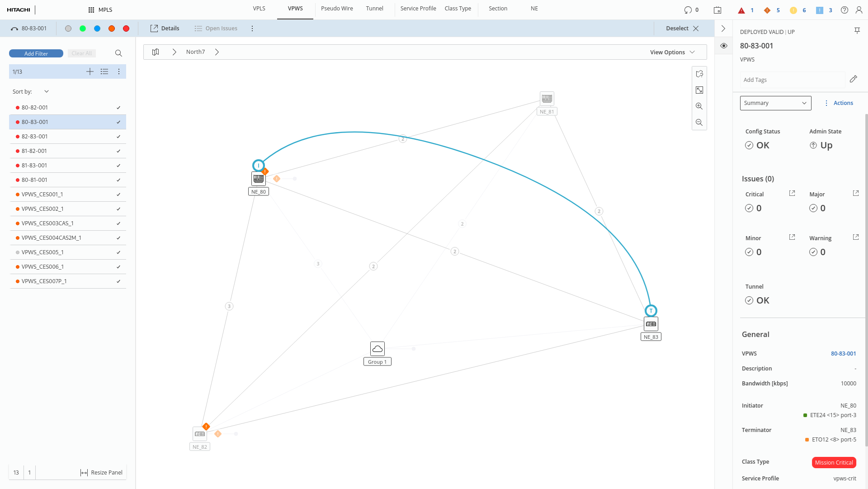Click the zoom in map icon
Image resolution: width=868 pixels, height=489 pixels.
click(x=699, y=106)
